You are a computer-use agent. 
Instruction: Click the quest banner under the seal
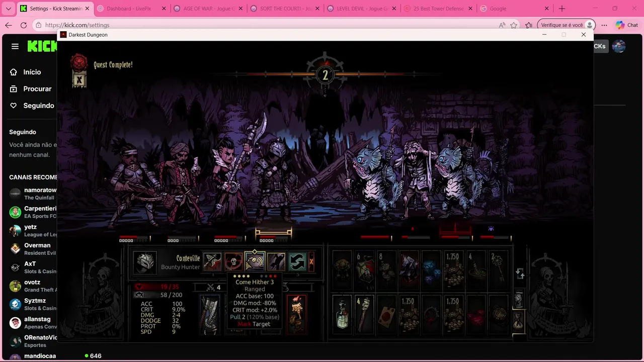(x=79, y=79)
